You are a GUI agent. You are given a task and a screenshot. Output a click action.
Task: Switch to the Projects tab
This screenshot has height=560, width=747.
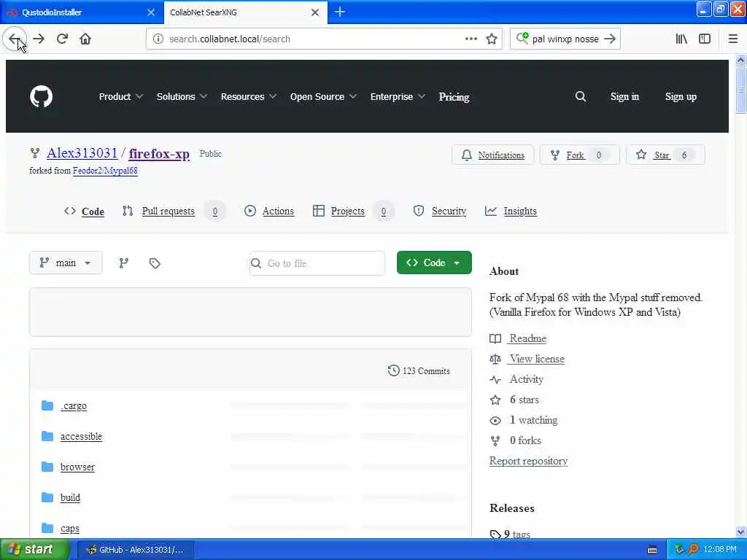(x=354, y=211)
